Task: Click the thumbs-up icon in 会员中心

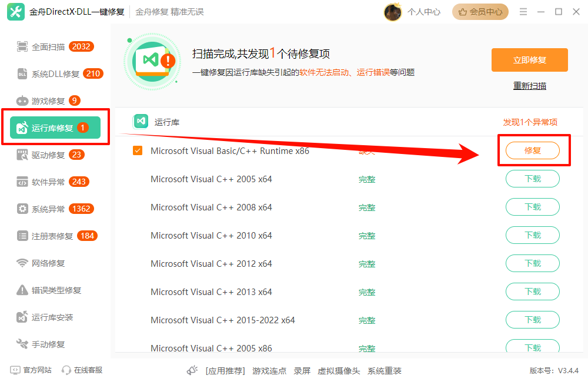Action: click(463, 12)
